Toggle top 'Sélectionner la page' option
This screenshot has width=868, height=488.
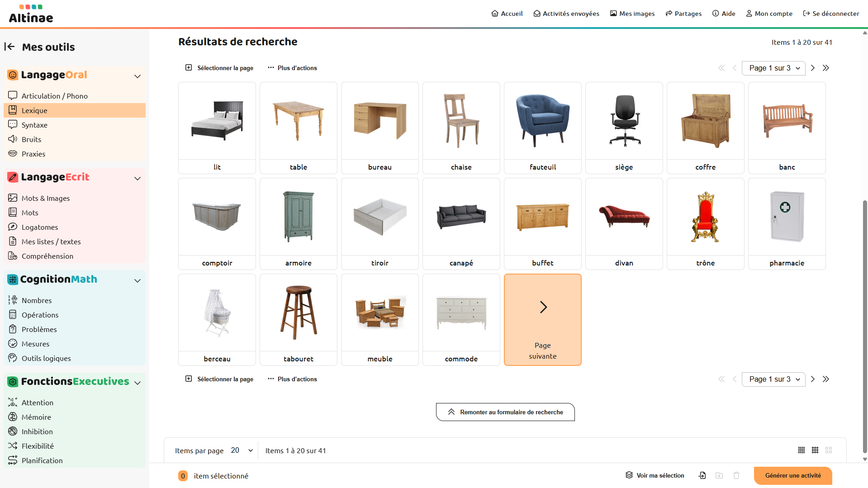click(219, 68)
